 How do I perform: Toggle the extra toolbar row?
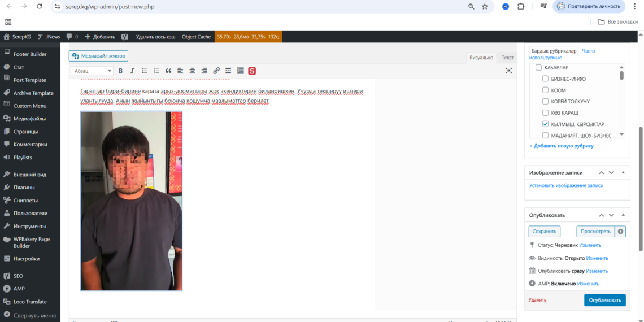click(x=240, y=71)
